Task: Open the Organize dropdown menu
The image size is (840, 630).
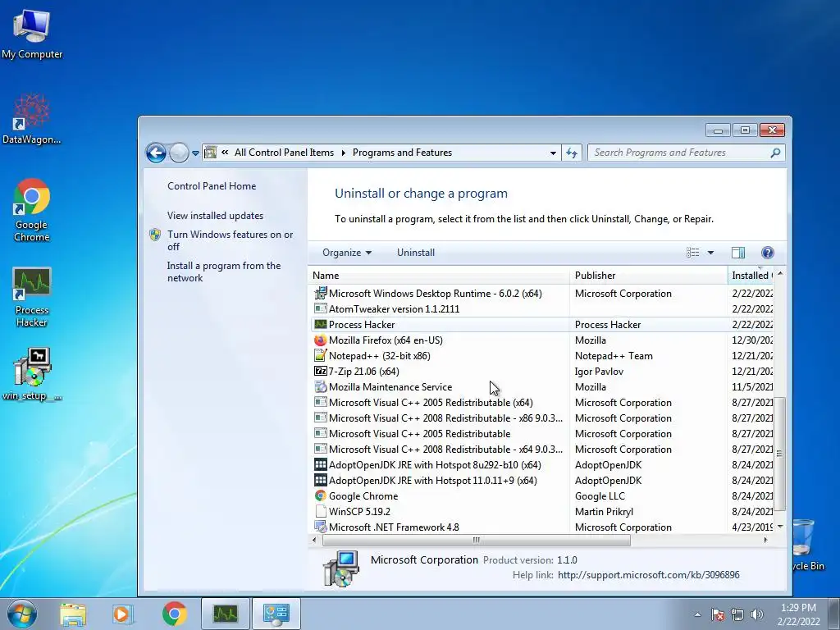Action: (347, 253)
